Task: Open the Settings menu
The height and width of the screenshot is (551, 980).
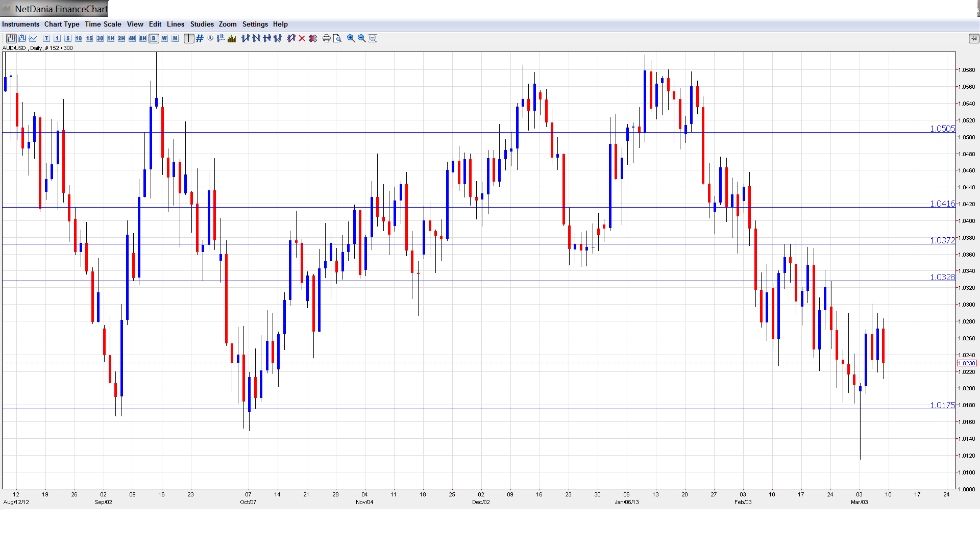Action: coord(255,24)
